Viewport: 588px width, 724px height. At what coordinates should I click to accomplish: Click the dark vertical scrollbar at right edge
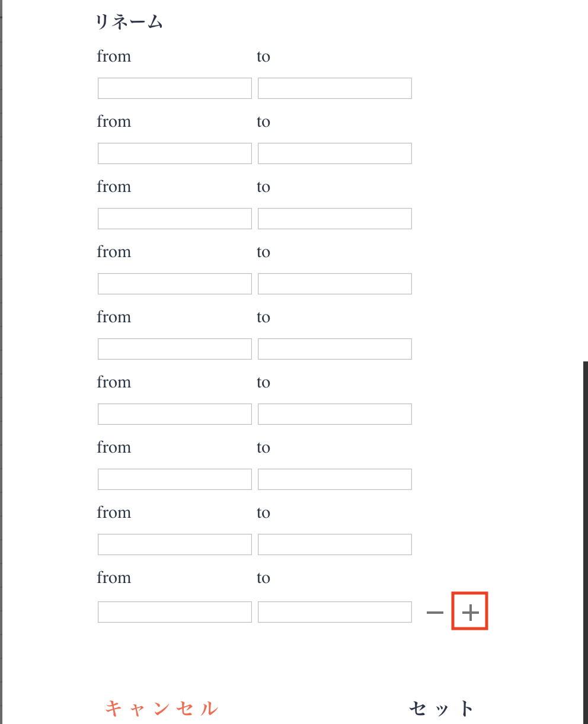coord(585,533)
